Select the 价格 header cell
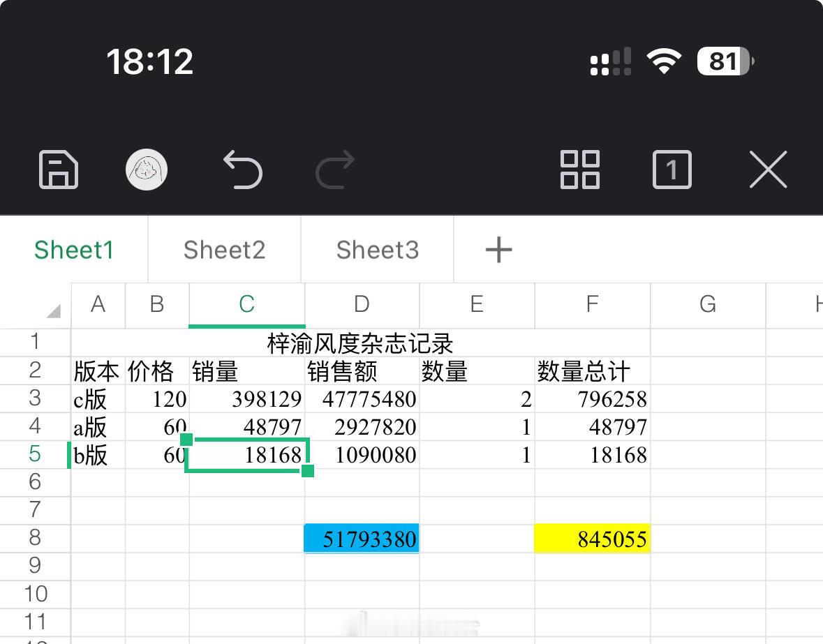 (157, 370)
